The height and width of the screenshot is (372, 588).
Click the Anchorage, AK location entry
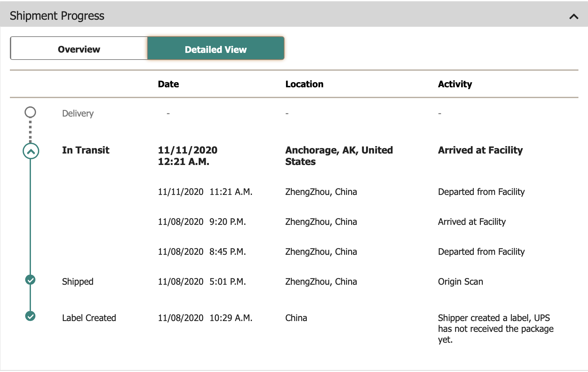(339, 156)
